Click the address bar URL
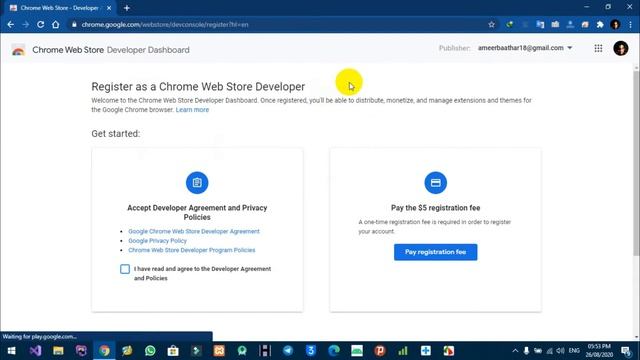 coord(165,24)
